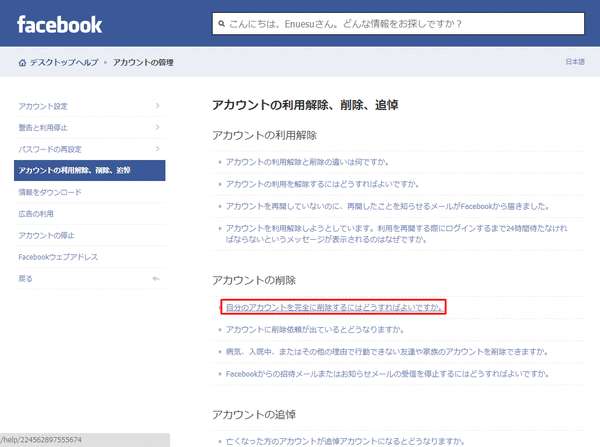Viewport: 600px width, 447px height.
Task: Open 24時間待たなければ login message question
Action: click(x=396, y=234)
